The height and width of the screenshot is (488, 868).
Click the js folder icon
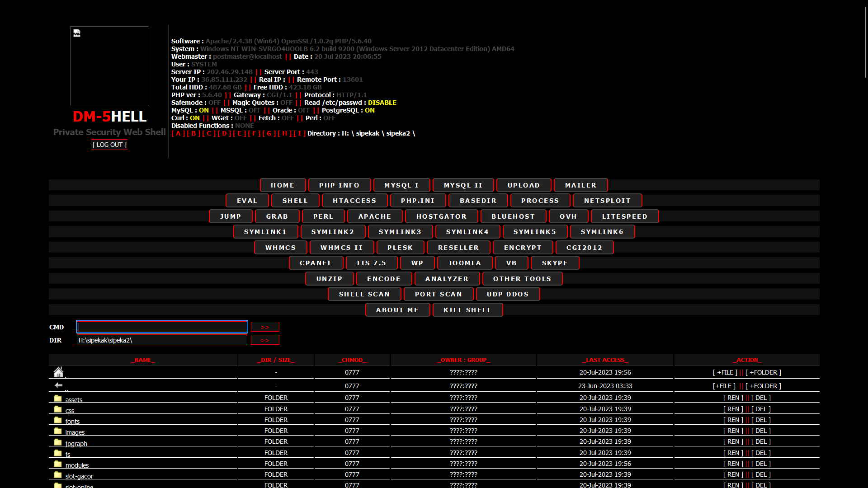[x=58, y=453]
